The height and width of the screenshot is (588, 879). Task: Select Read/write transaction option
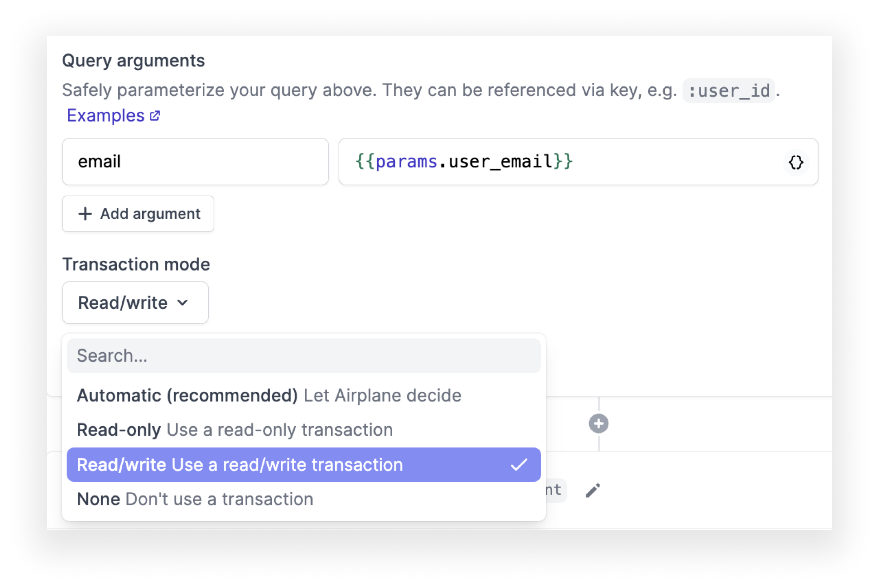click(304, 465)
